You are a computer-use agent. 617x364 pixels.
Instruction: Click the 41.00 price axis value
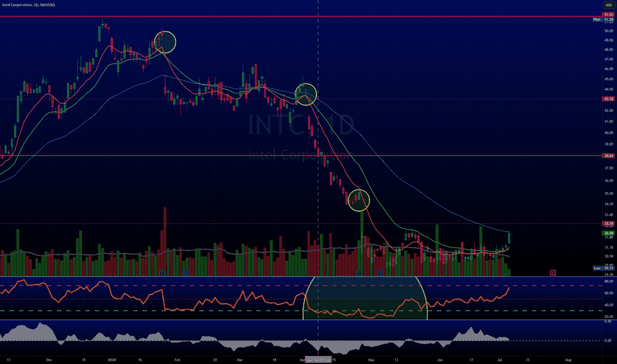pos(608,121)
